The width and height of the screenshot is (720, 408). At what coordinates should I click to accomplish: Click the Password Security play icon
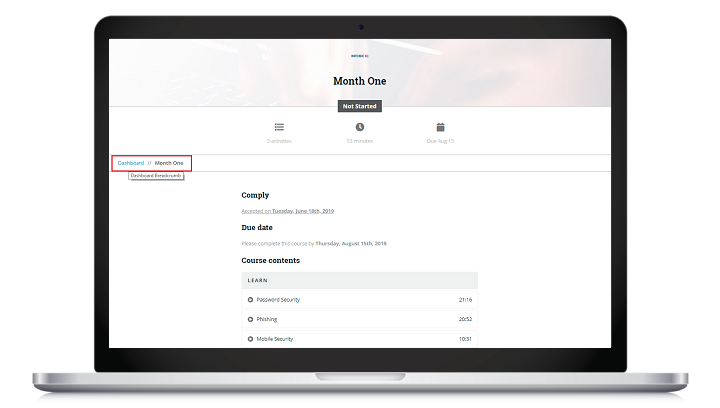coord(250,299)
